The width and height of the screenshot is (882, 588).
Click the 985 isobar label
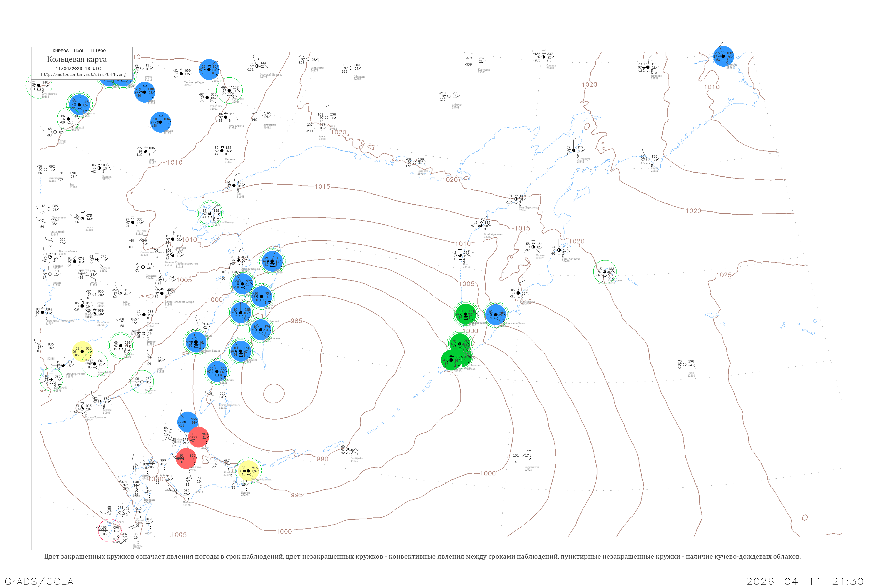coord(296,321)
